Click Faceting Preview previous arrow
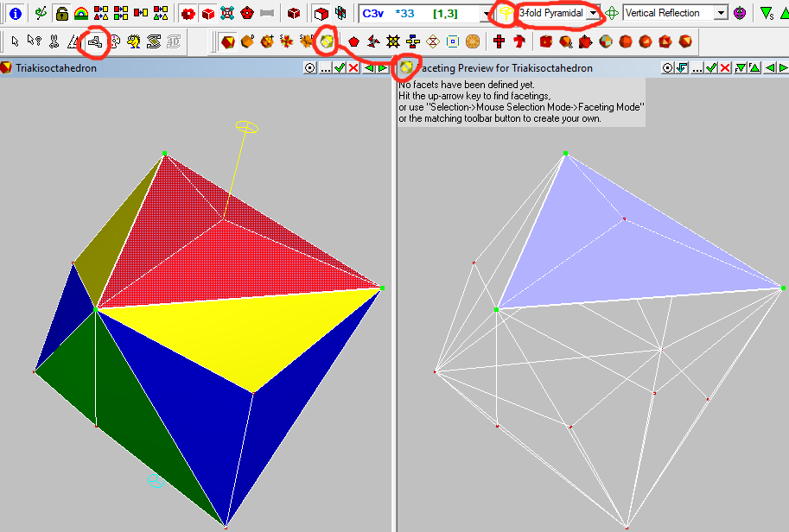This screenshot has width=789, height=532. [769, 68]
